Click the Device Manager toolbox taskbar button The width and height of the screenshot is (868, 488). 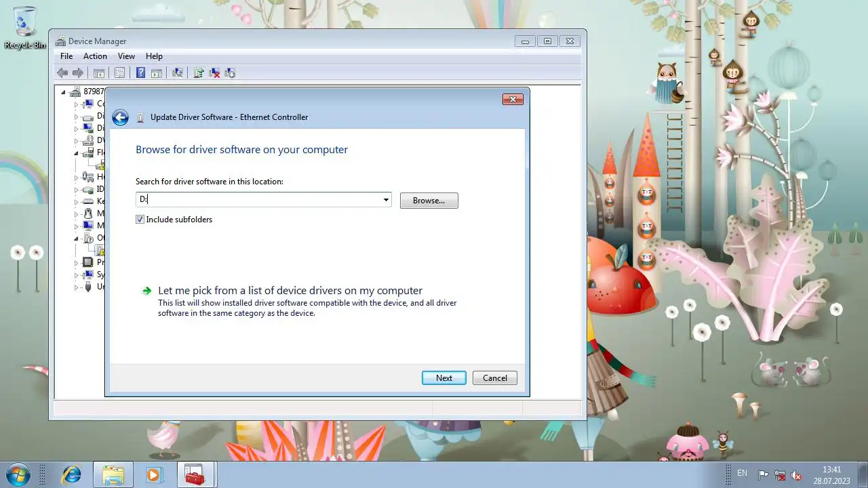195,474
